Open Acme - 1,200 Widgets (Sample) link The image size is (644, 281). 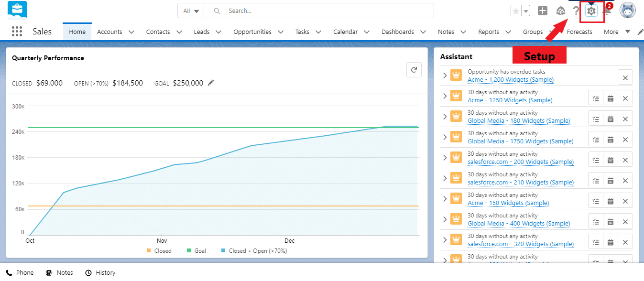(511, 80)
